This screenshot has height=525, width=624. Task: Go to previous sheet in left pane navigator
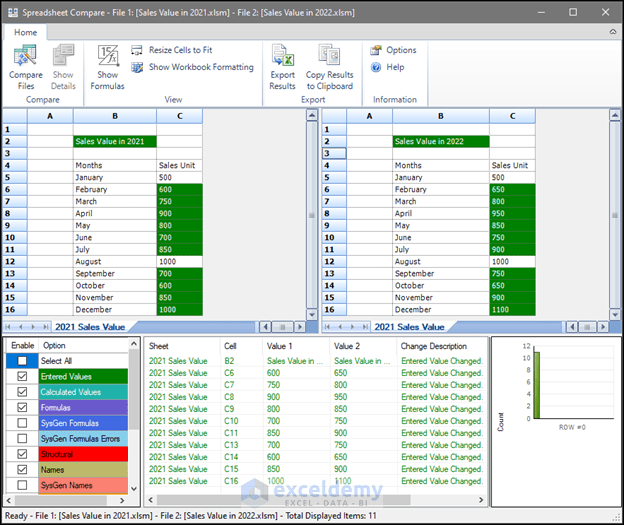[x=20, y=327]
